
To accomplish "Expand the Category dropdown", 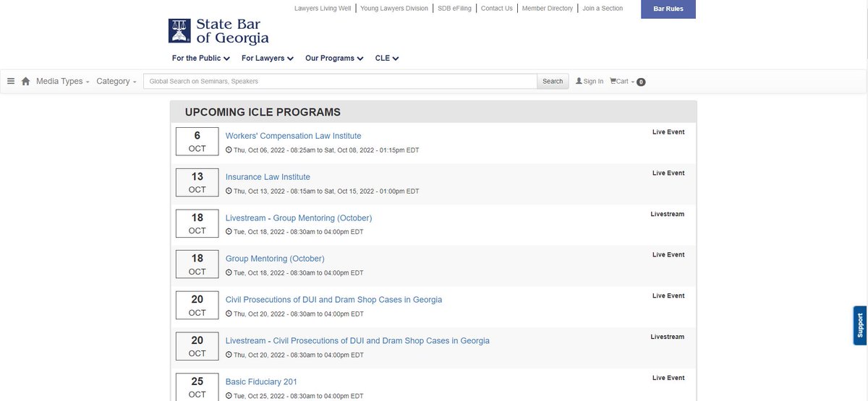I will coord(116,81).
